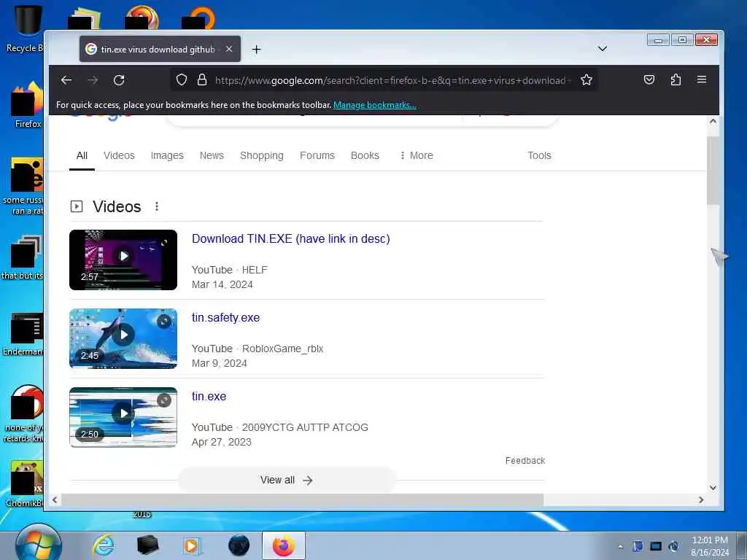747x560 pixels.
Task: Select the Enderman desktop icon
Action: 24,335
